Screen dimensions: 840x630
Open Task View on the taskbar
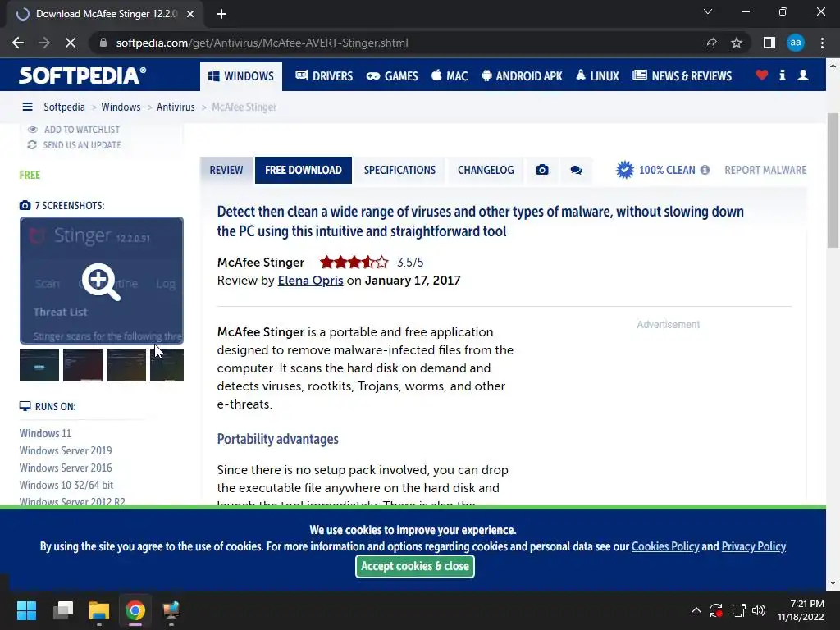point(63,610)
